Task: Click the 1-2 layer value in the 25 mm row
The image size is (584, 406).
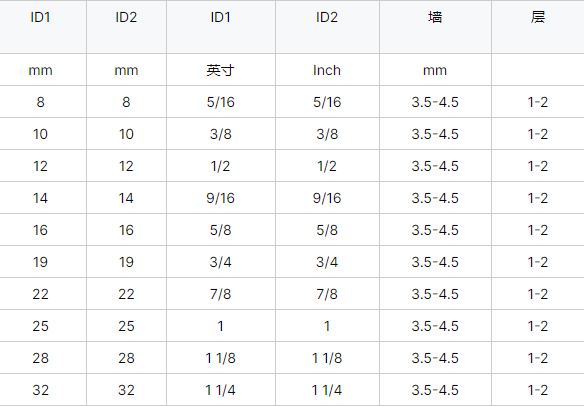Action: (538, 326)
